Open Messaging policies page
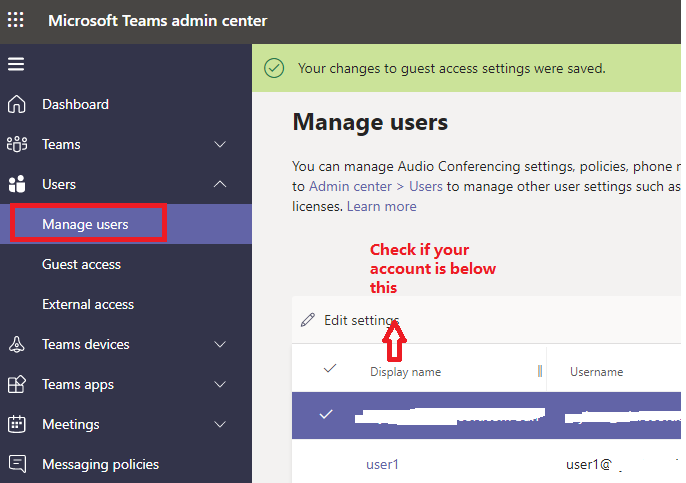This screenshot has width=686, height=483. 101,464
